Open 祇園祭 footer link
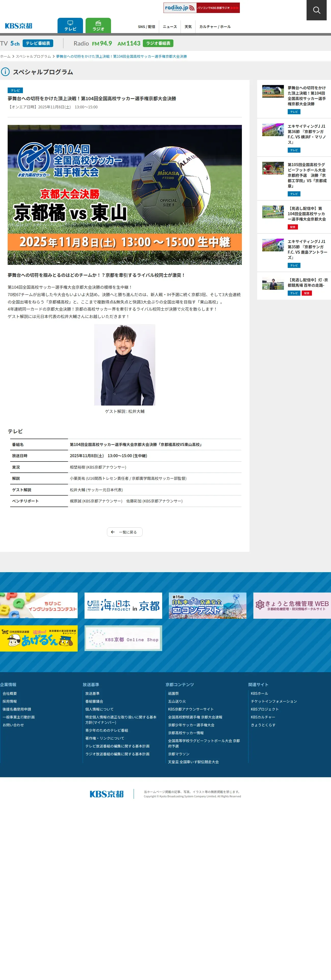331x980 pixels. pos(173,694)
